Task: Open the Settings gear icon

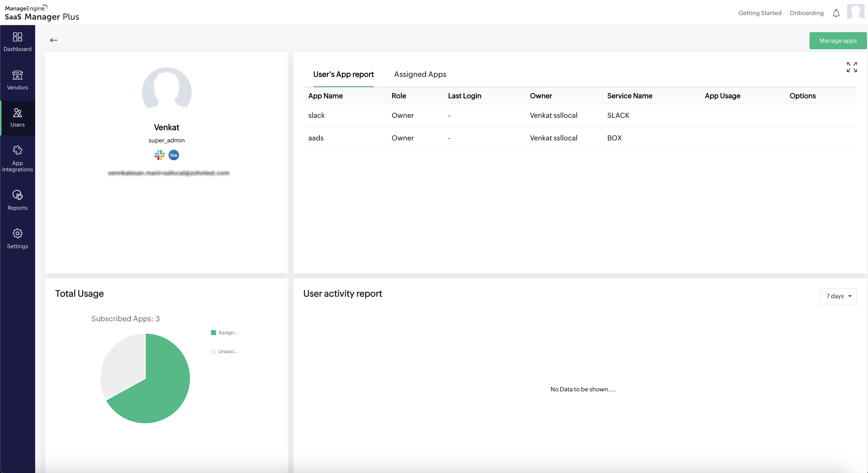Action: click(x=17, y=233)
